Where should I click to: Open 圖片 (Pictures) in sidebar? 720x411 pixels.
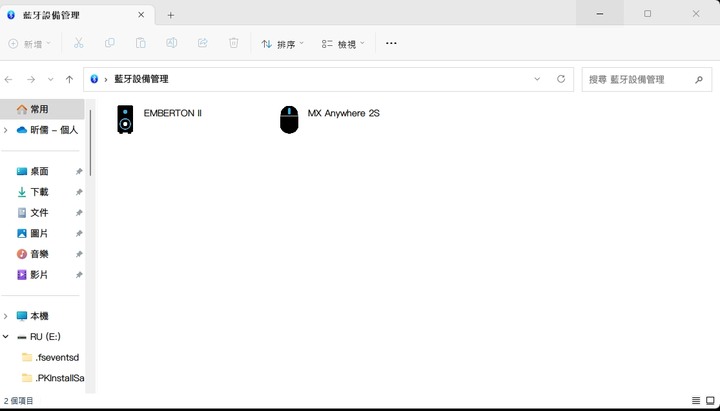[x=33, y=233]
